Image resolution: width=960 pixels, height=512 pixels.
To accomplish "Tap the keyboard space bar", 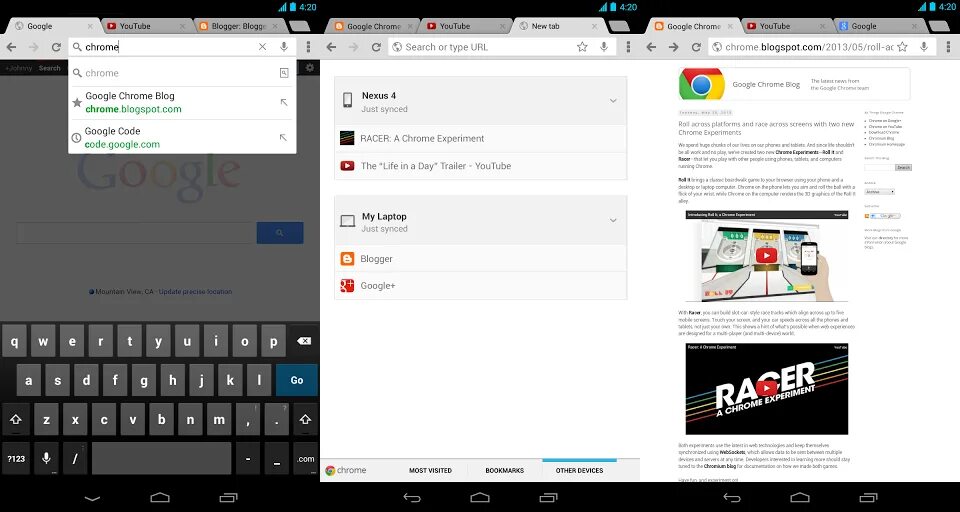I will [162, 458].
